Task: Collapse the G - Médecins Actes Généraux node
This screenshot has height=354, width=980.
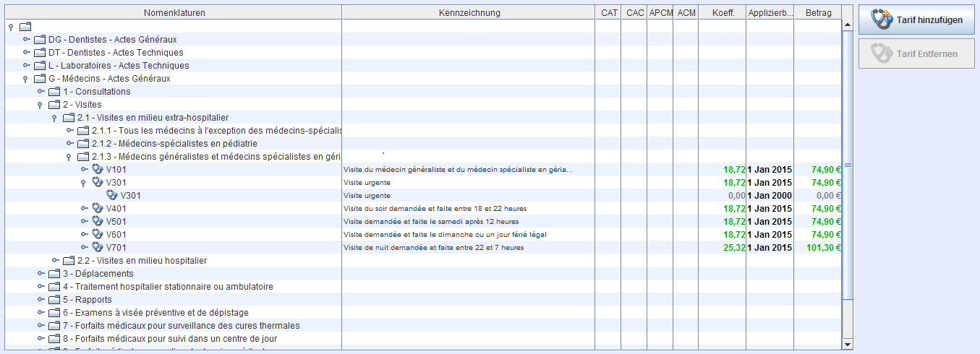Action: (26, 79)
